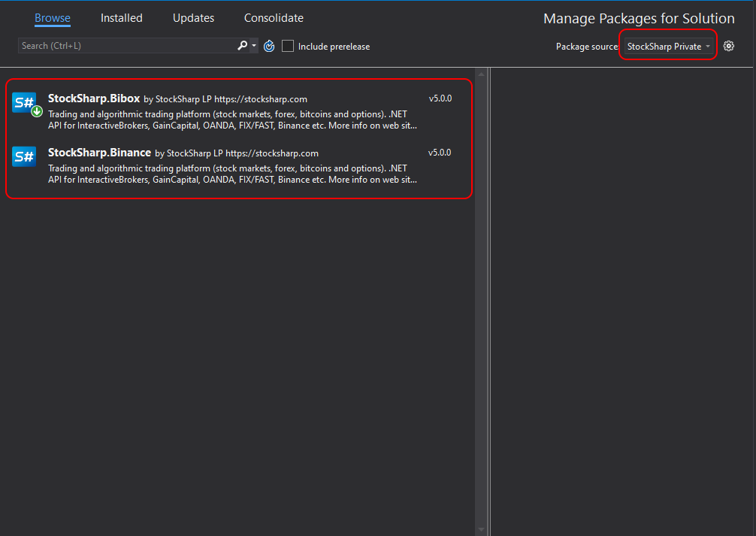756x536 pixels.
Task: Open package source settings gear
Action: 728,46
